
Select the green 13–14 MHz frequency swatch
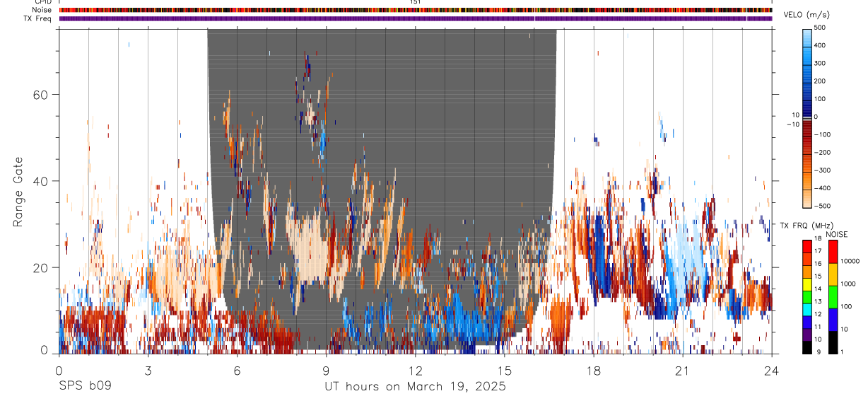[x=807, y=296]
